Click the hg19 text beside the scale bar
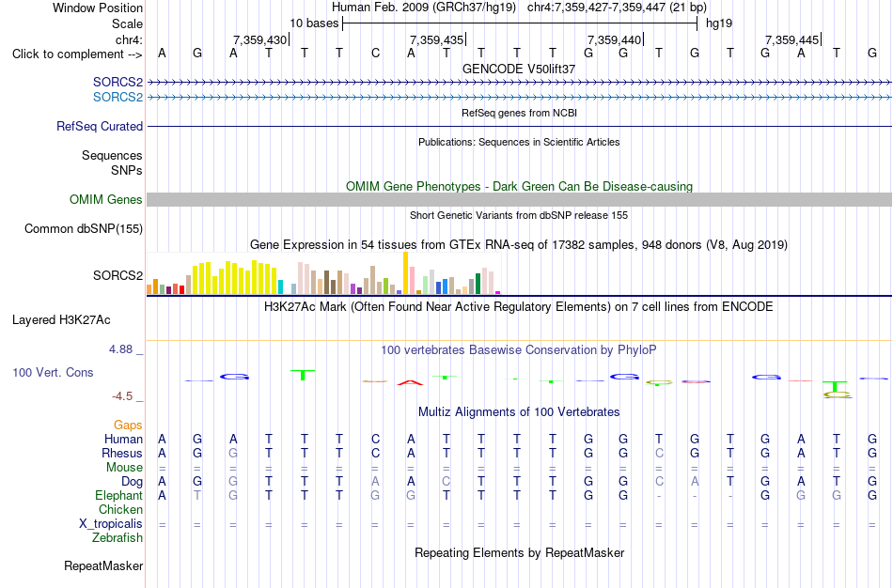Image resolution: width=893 pixels, height=588 pixels. pos(719,23)
